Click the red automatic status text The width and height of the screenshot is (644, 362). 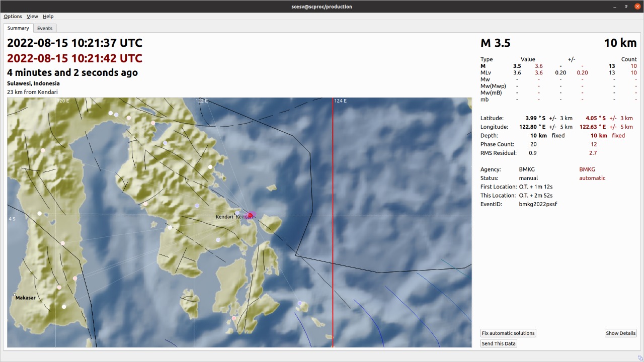coord(592,178)
